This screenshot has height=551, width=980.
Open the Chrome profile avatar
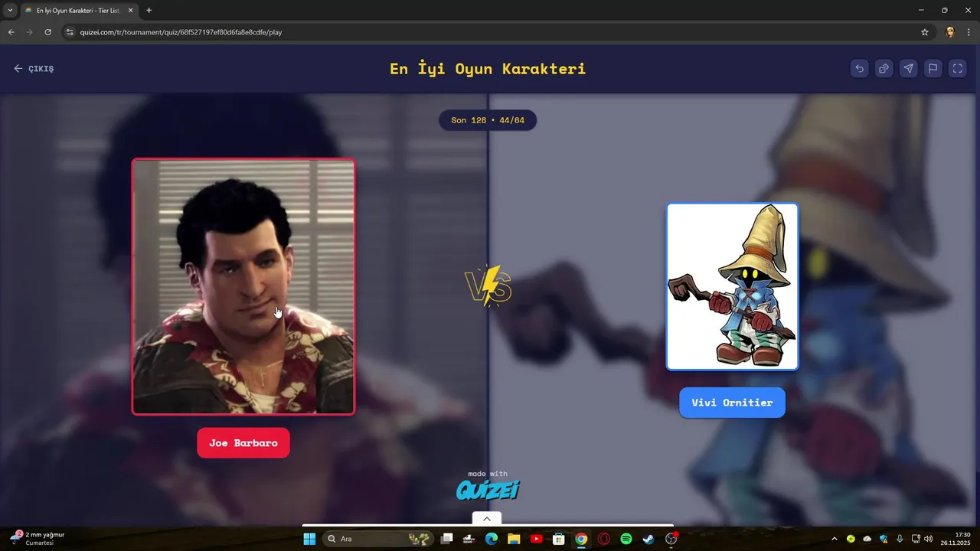pos(950,32)
